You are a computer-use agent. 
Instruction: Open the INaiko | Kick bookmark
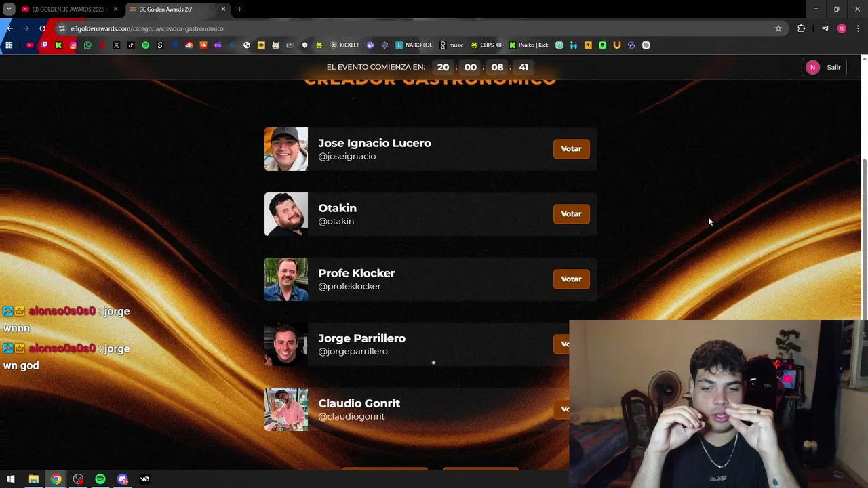529,45
